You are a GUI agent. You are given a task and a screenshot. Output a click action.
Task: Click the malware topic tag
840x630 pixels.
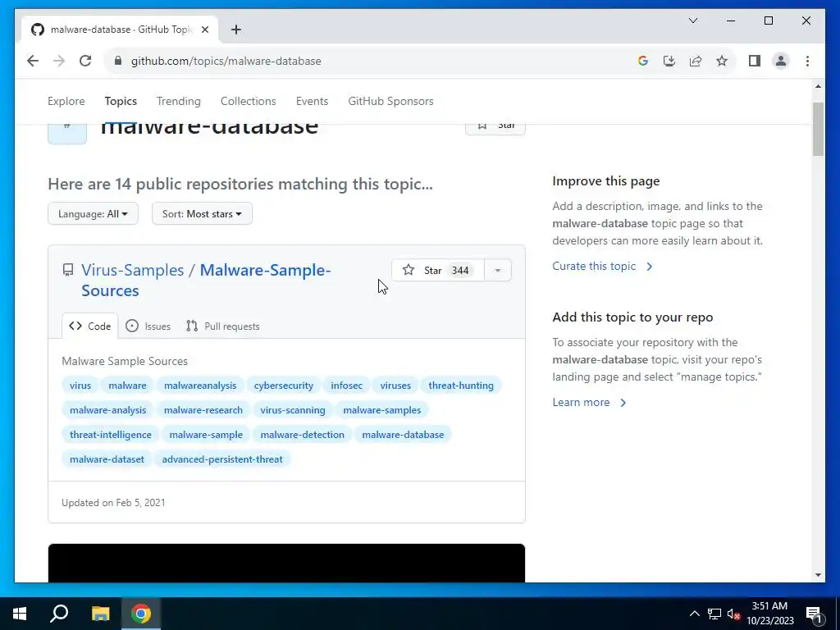[127, 386]
